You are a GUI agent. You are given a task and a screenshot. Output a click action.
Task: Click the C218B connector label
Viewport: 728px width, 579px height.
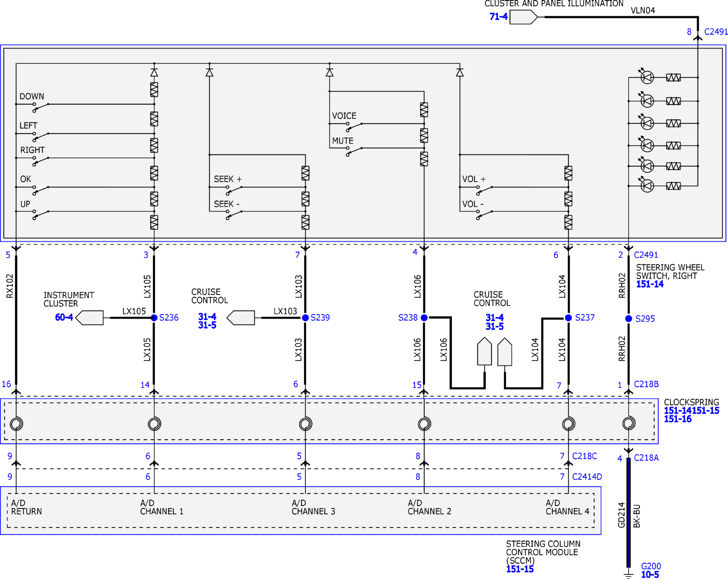point(646,384)
